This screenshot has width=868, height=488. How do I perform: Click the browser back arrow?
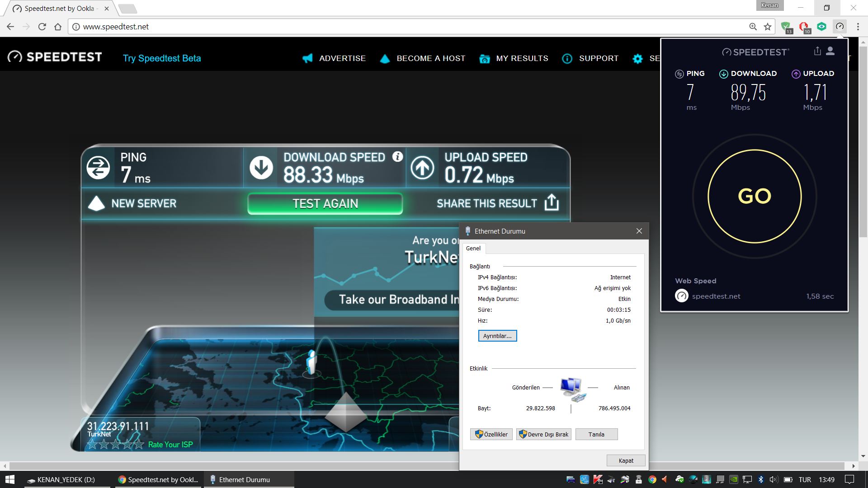pyautogui.click(x=10, y=27)
